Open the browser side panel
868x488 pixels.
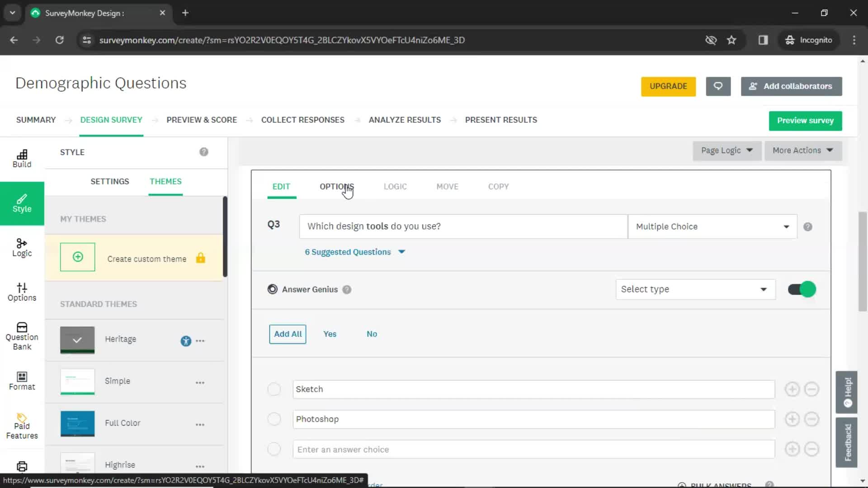[x=763, y=40]
